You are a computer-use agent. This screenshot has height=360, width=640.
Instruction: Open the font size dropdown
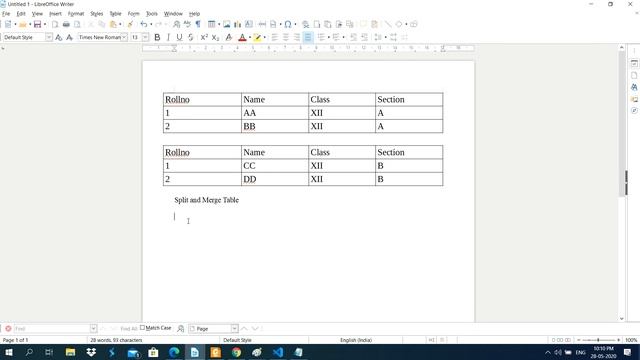[x=145, y=37]
